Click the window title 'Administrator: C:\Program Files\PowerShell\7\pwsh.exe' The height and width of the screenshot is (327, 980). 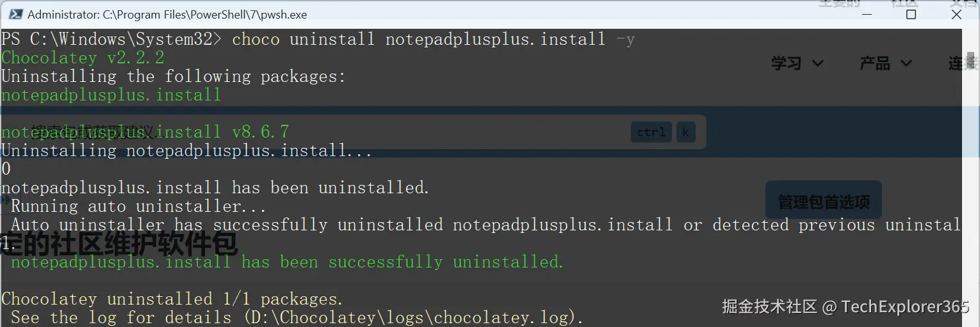[x=167, y=14]
